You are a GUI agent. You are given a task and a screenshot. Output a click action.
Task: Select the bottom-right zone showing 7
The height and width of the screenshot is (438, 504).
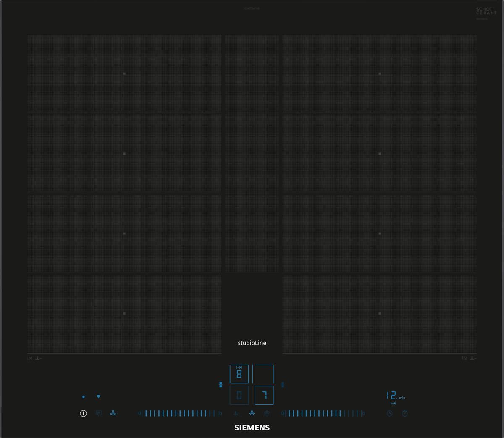pos(264,395)
